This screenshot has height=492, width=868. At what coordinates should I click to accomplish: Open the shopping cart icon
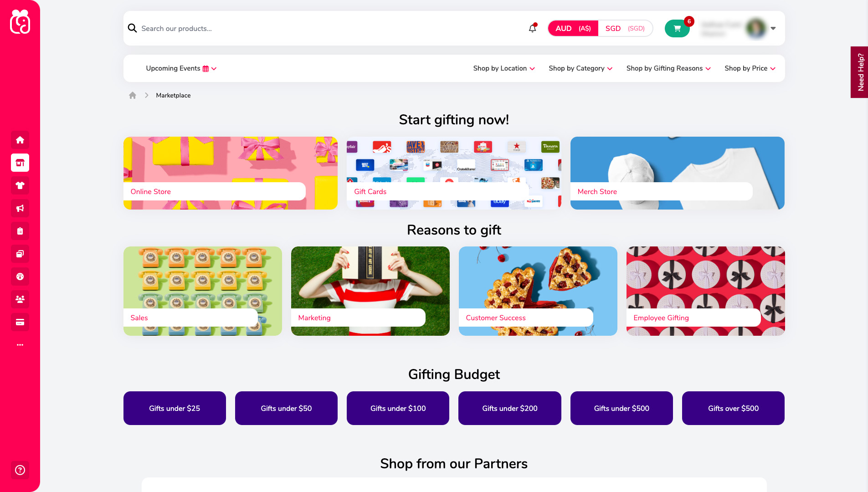tap(677, 28)
